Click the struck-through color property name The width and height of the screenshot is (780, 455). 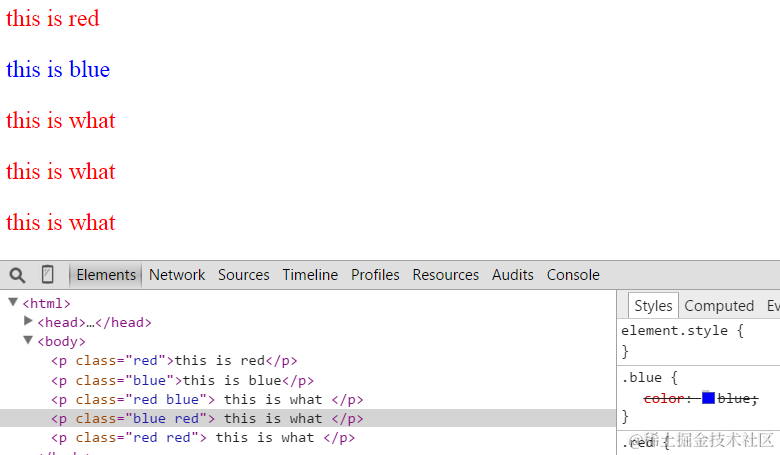[x=664, y=398]
